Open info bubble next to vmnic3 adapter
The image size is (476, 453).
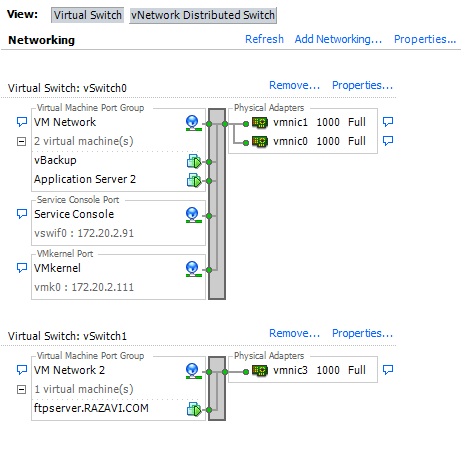[x=388, y=370]
